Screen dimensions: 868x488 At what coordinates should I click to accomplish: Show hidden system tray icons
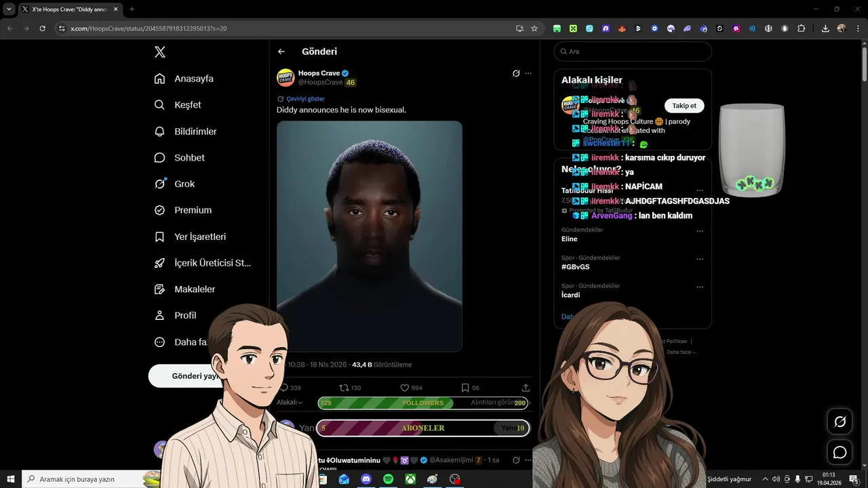tap(766, 479)
